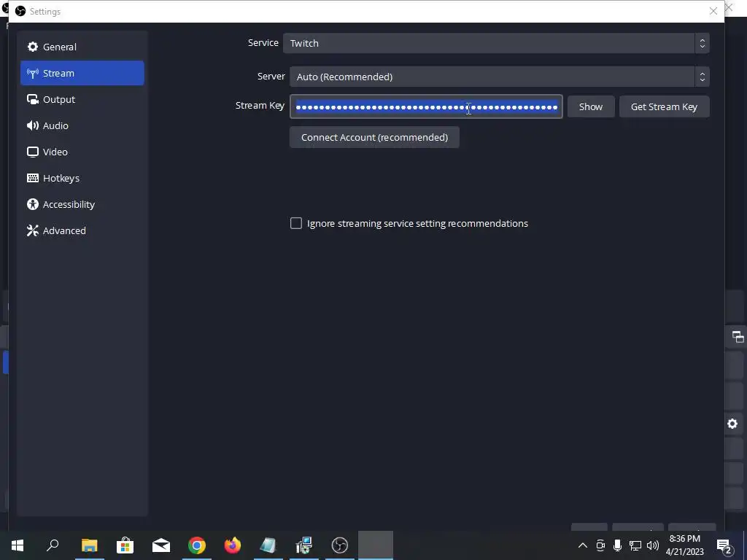
Task: Open the Audio settings section
Action: click(82, 125)
